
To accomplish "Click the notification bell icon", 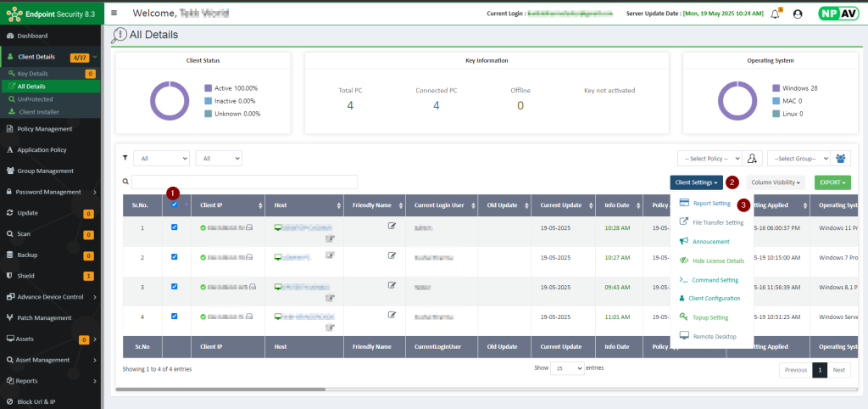I will pyautogui.click(x=775, y=14).
